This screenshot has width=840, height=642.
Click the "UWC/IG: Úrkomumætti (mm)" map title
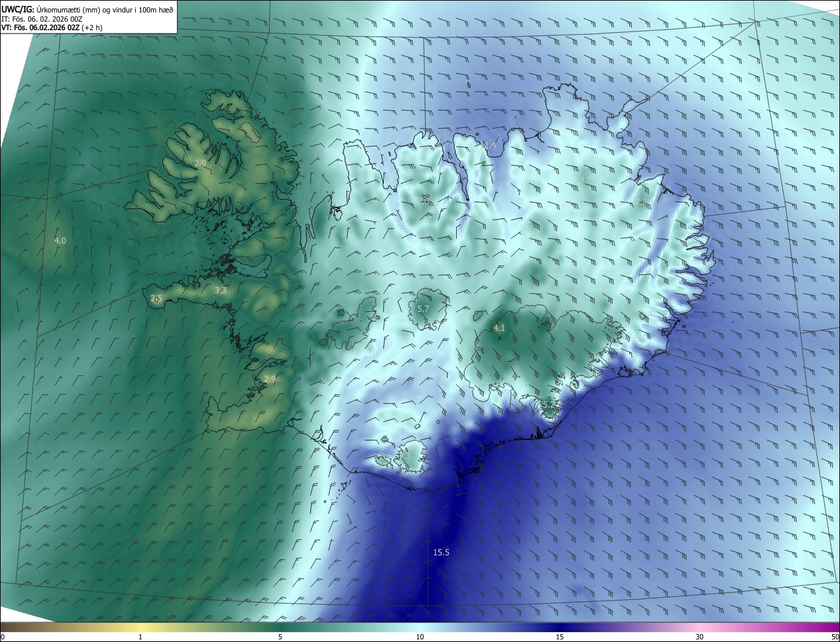tap(87, 9)
